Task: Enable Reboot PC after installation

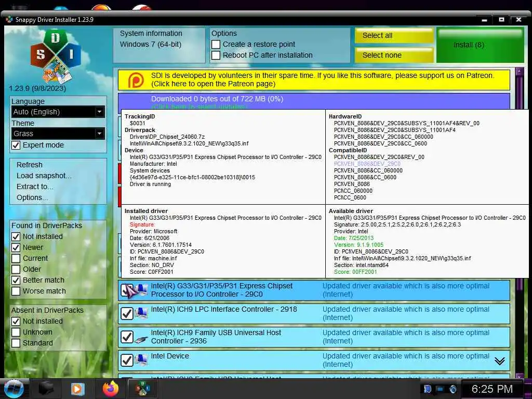Action: [x=216, y=55]
